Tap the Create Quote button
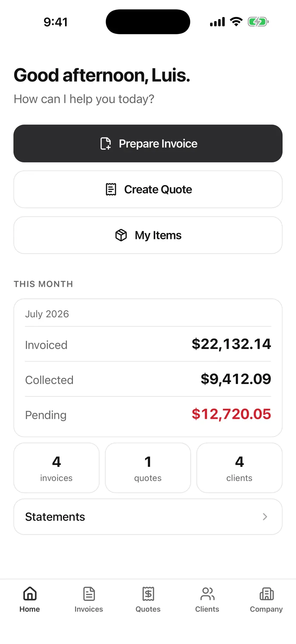 coord(148,189)
